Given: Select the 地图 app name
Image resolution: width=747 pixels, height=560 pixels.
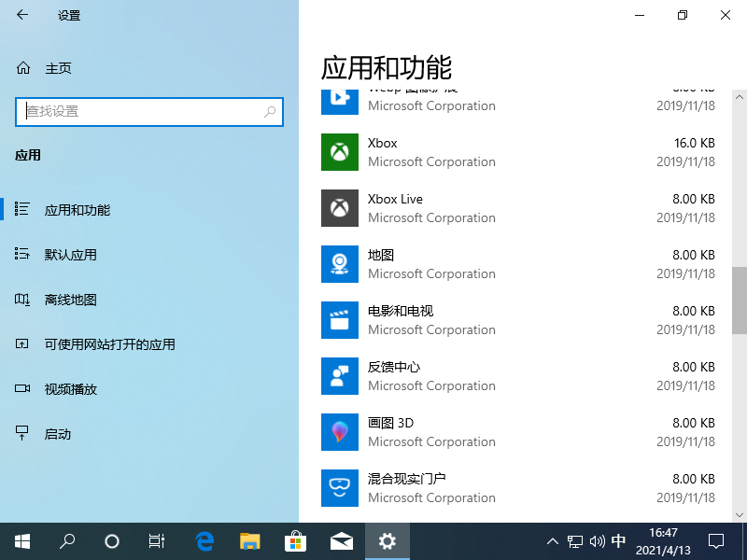Looking at the screenshot, I should pyautogui.click(x=381, y=255).
